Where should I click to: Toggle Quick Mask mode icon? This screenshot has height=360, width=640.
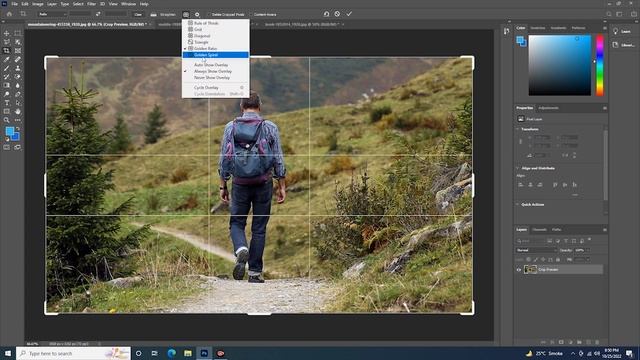7,147
